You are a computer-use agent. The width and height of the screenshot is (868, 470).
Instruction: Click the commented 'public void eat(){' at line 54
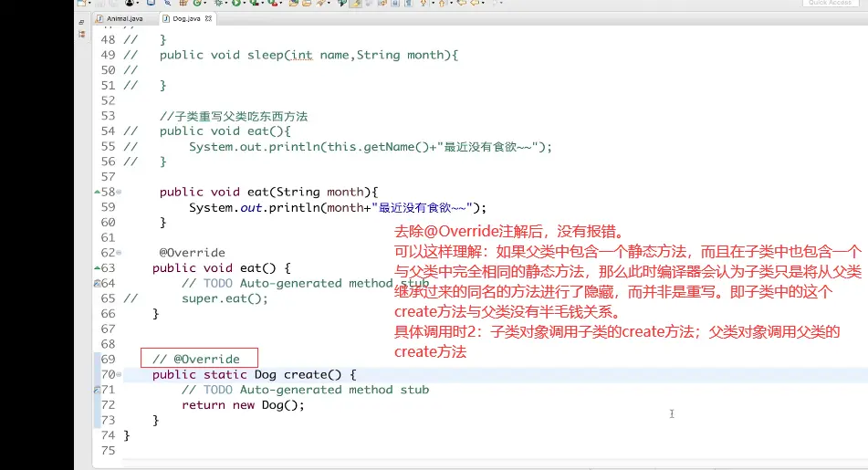coord(225,131)
